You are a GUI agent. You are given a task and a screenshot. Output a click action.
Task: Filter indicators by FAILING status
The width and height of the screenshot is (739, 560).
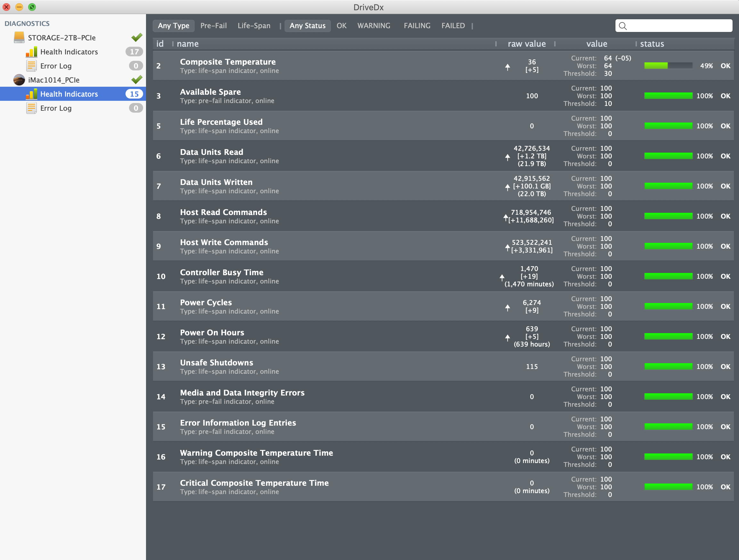coord(417,26)
